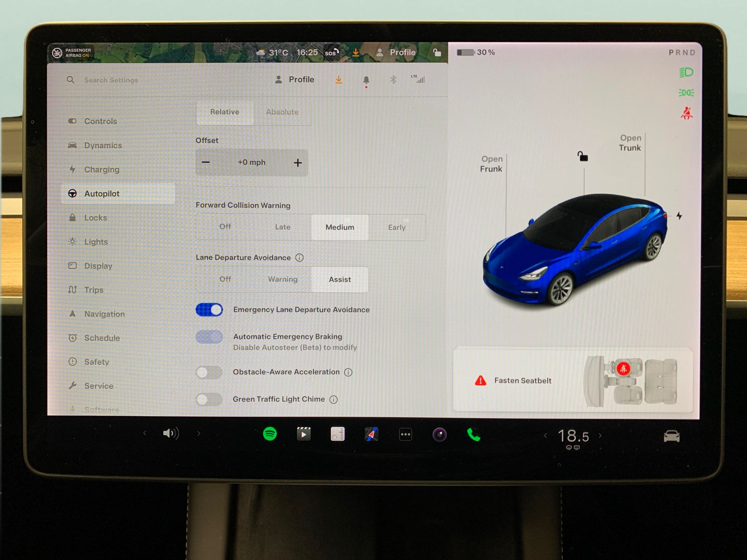Open the Service settings section
Image resolution: width=747 pixels, height=560 pixels.
[x=118, y=386]
